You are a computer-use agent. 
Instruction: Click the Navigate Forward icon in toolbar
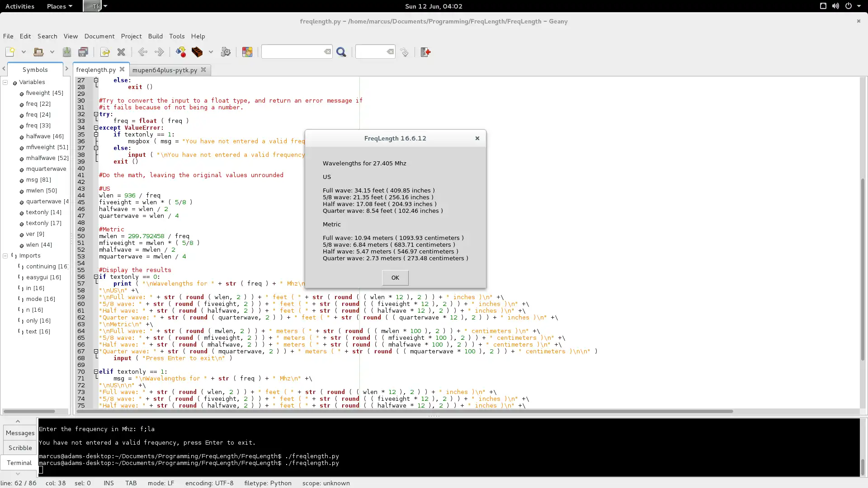coord(159,52)
